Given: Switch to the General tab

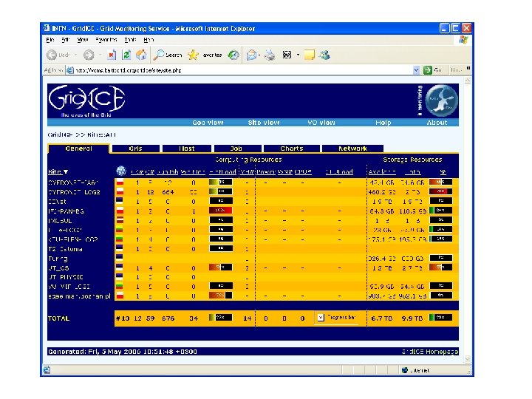Looking at the screenshot, I should (79, 149).
